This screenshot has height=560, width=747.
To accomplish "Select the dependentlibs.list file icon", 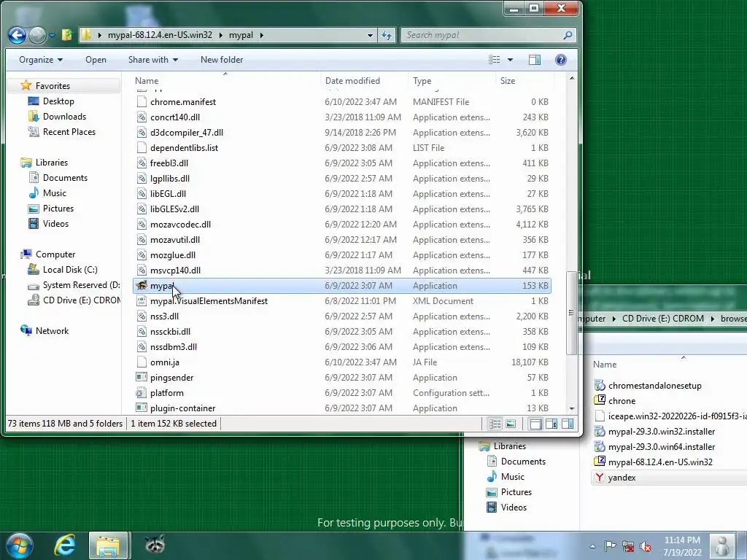I will (142, 147).
